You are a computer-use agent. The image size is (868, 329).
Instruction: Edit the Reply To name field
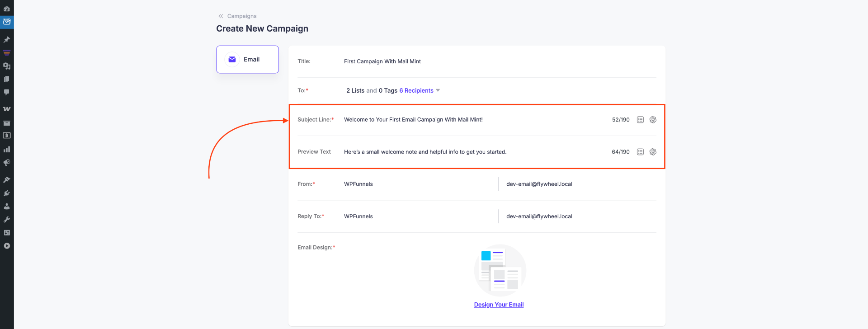pos(419,216)
